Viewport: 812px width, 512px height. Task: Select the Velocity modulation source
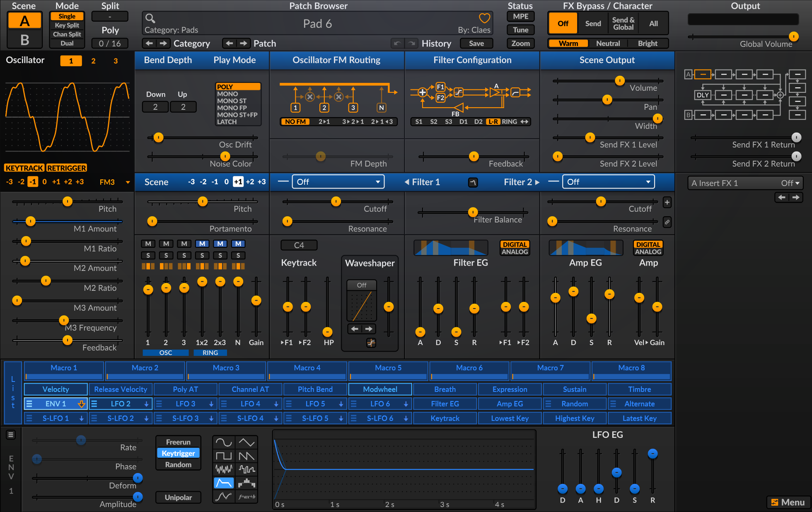(x=56, y=389)
